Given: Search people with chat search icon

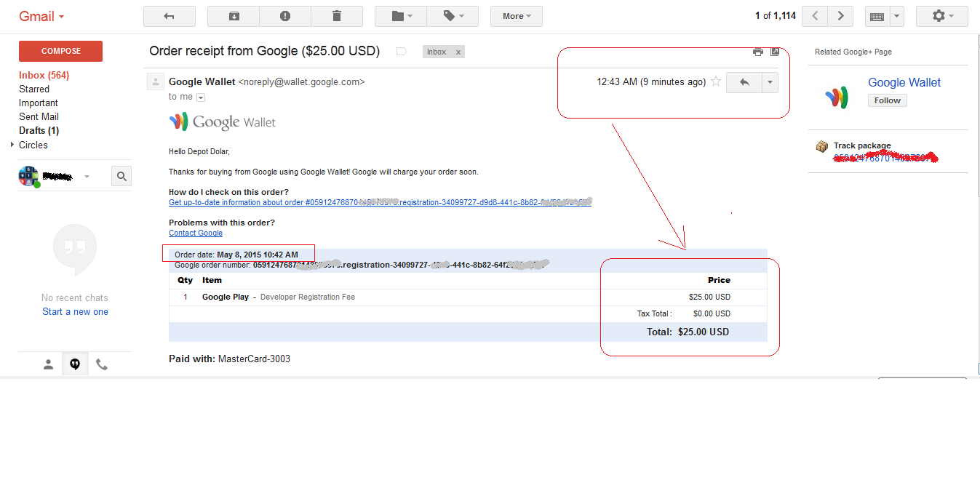Looking at the screenshot, I should [121, 176].
